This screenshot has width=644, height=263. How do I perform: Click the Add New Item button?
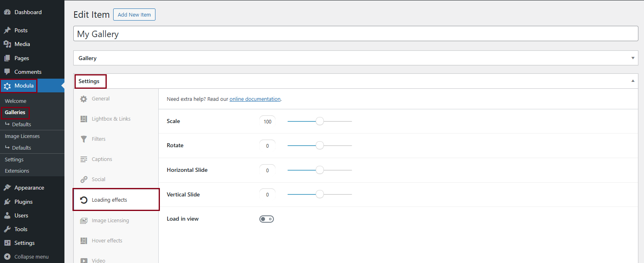tap(134, 15)
